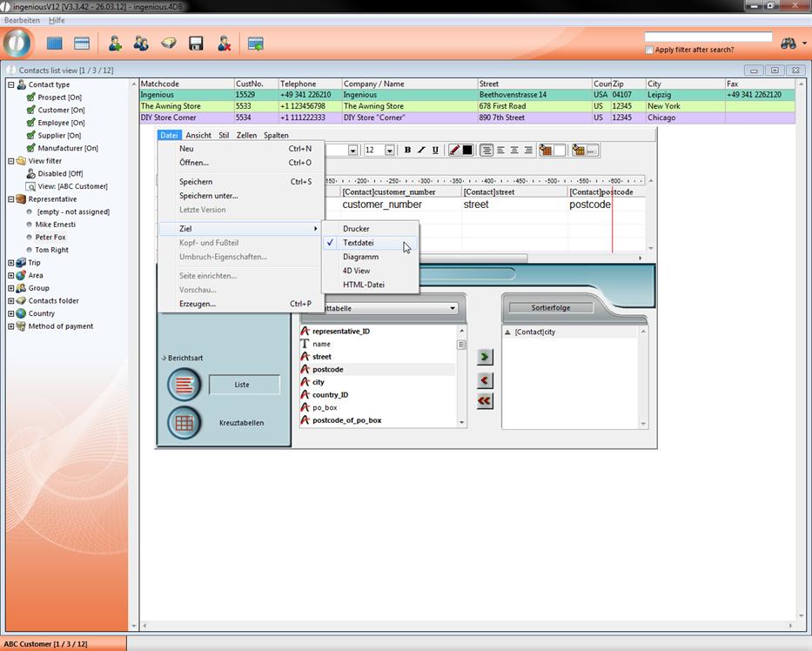
Task: Choose HTML-Datei in the Ziel submenu
Action: pyautogui.click(x=363, y=285)
